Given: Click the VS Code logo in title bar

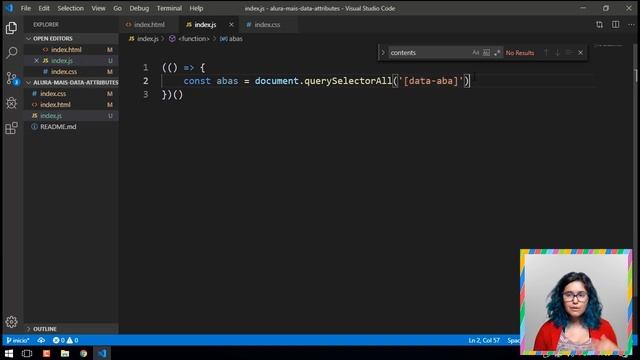Looking at the screenshot, I should pos(9,8).
